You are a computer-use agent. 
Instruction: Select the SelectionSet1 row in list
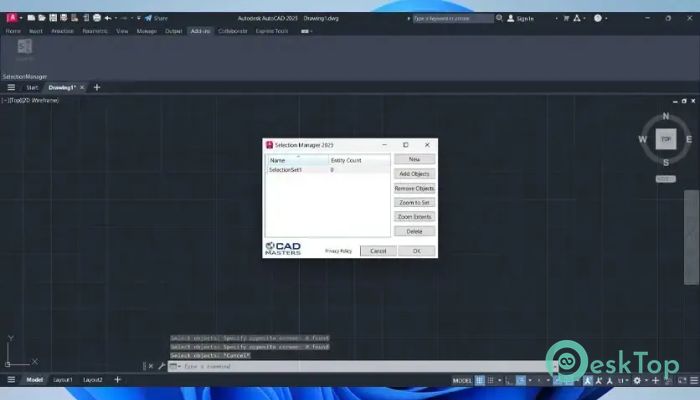click(x=328, y=170)
